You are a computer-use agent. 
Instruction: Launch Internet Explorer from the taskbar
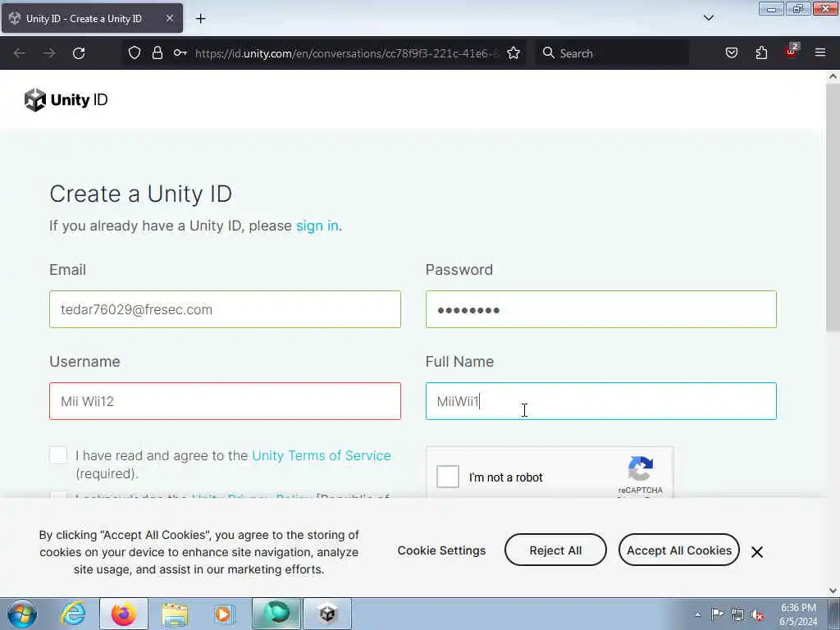[73, 614]
